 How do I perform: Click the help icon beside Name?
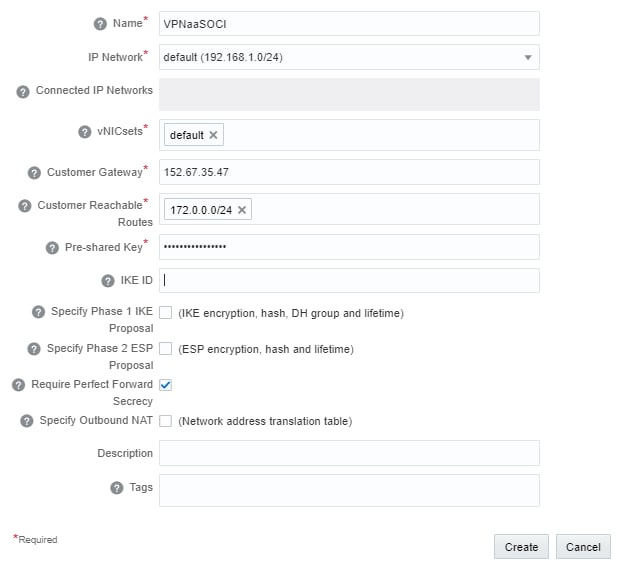[100, 24]
